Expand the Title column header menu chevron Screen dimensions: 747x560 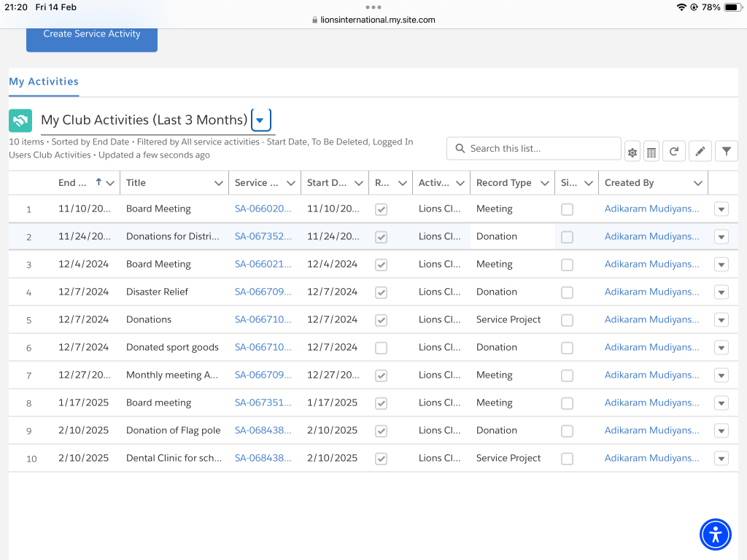(219, 183)
